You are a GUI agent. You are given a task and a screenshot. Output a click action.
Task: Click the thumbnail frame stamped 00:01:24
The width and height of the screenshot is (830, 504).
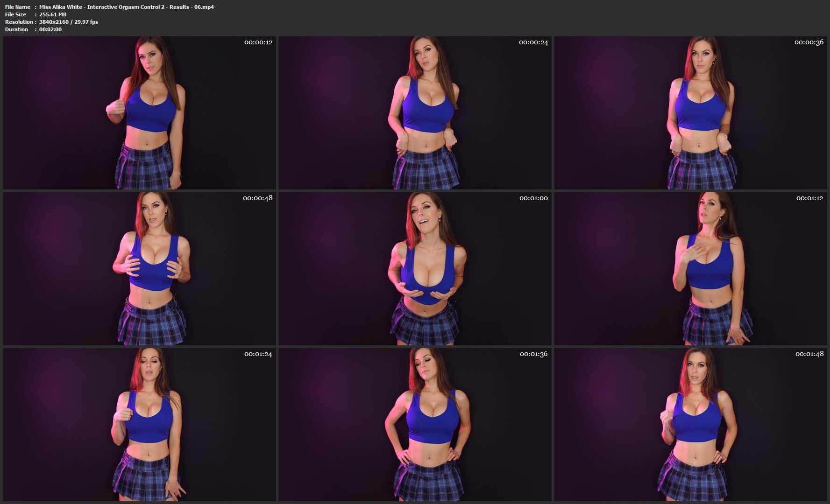pyautogui.click(x=139, y=424)
